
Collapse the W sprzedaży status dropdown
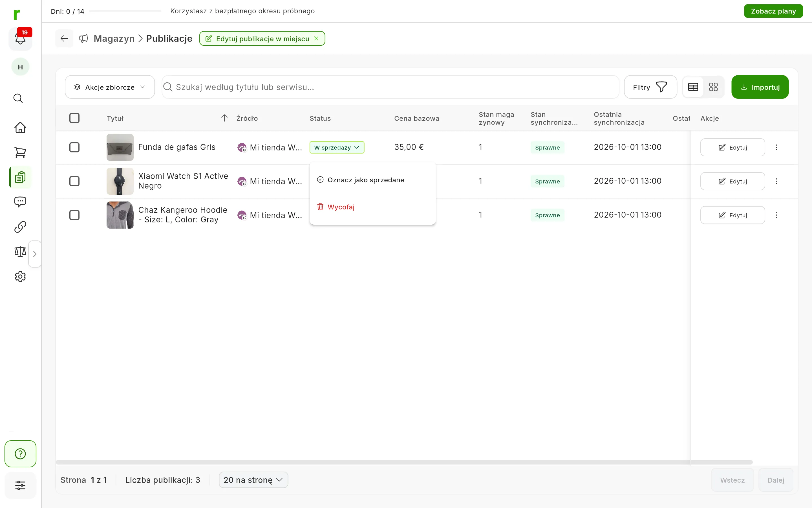(x=337, y=147)
